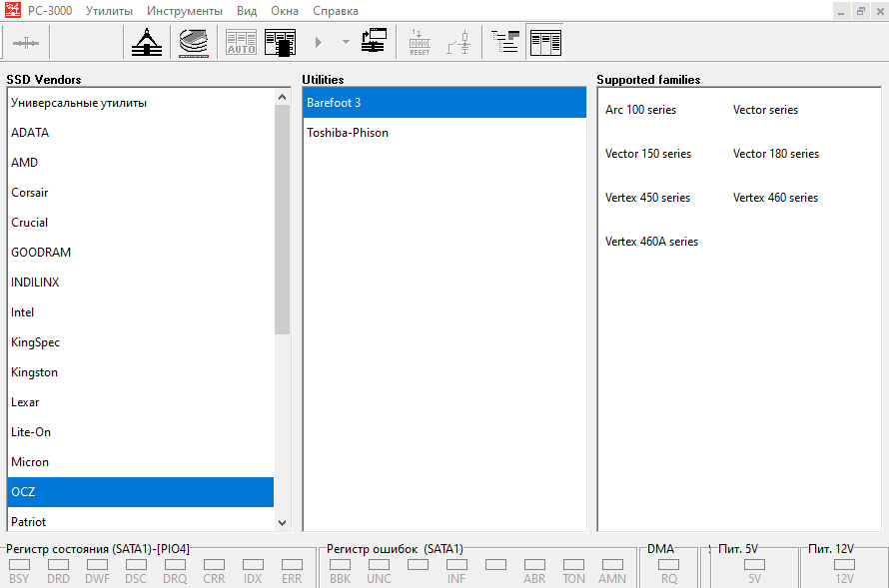Open the Вид menu
This screenshot has height=588, width=889.
[247, 11]
